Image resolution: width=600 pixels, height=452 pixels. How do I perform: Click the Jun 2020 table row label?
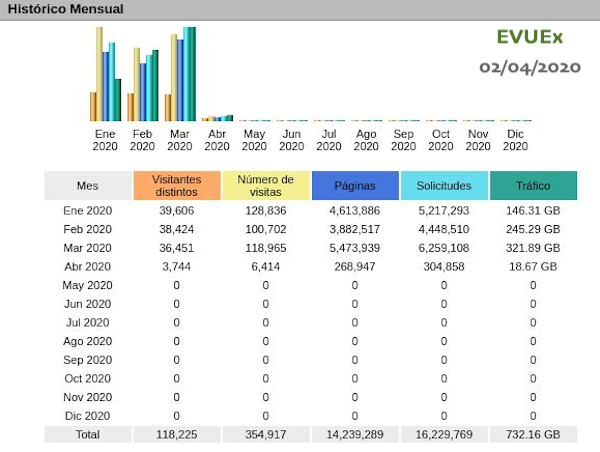coord(88,304)
